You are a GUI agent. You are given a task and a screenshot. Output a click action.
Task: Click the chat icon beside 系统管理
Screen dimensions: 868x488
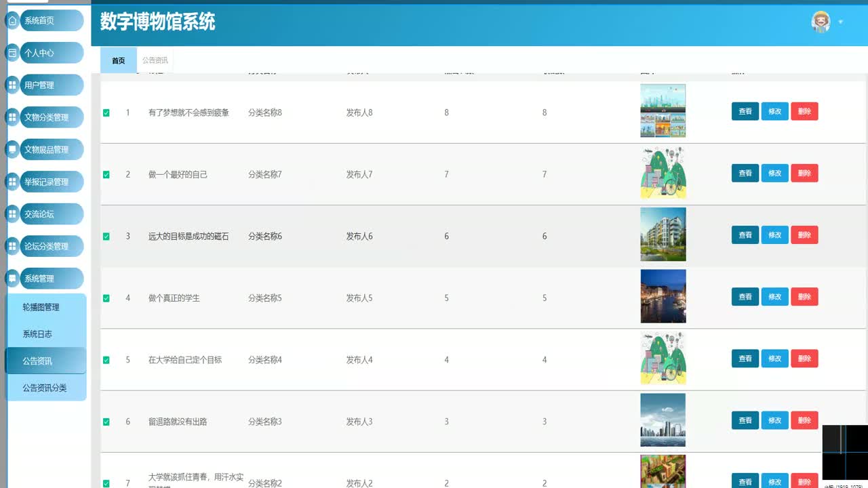12,279
